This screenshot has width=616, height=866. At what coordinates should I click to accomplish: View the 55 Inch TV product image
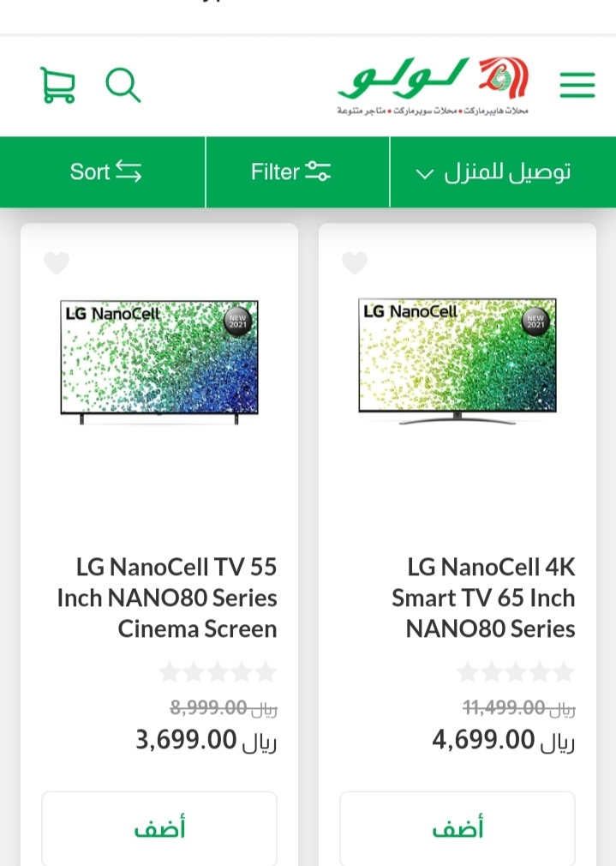point(159,361)
